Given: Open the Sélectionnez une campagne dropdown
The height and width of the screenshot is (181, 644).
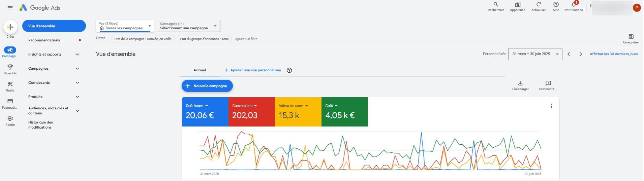Looking at the screenshot, I should click(188, 26).
